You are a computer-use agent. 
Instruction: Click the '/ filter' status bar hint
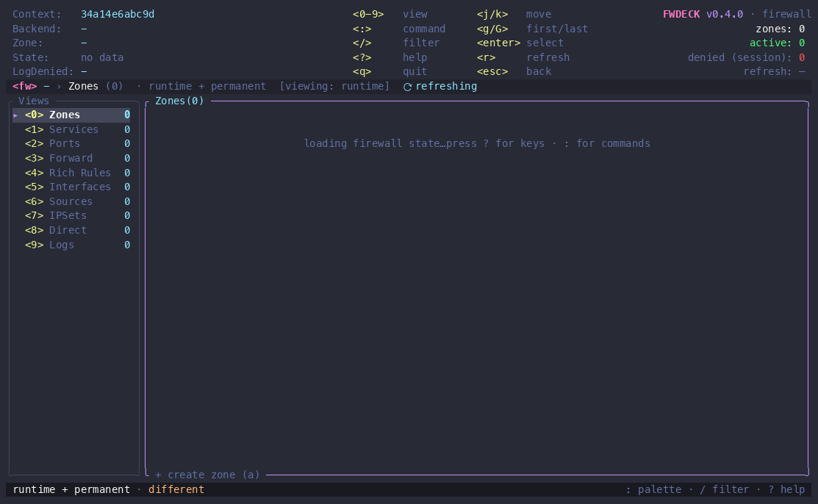724,489
